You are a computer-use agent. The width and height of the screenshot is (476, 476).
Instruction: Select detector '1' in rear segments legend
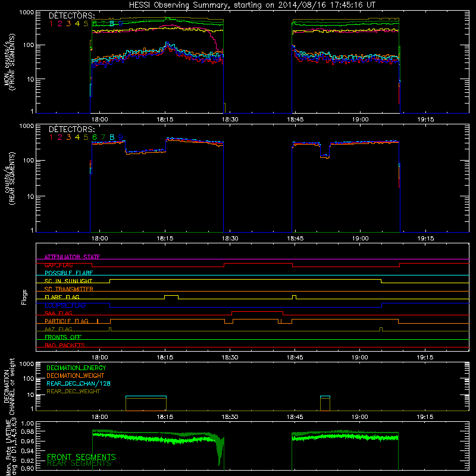pyautogui.click(x=51, y=137)
